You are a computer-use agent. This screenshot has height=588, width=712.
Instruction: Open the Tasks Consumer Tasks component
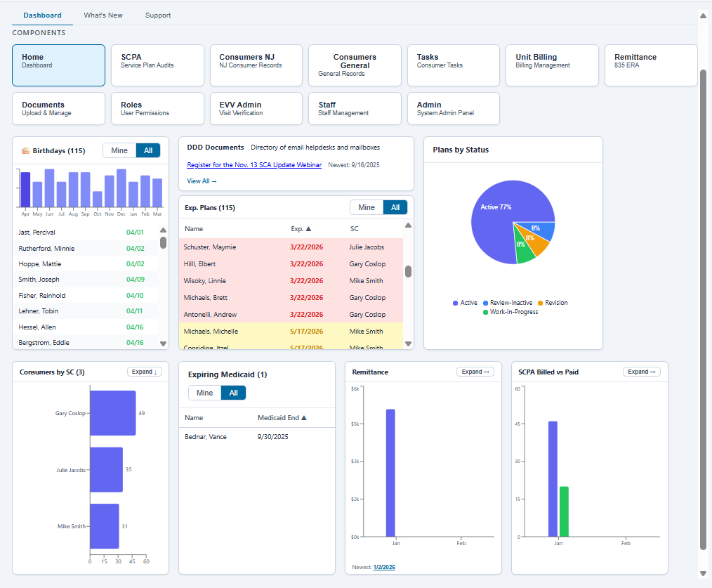tap(453, 65)
